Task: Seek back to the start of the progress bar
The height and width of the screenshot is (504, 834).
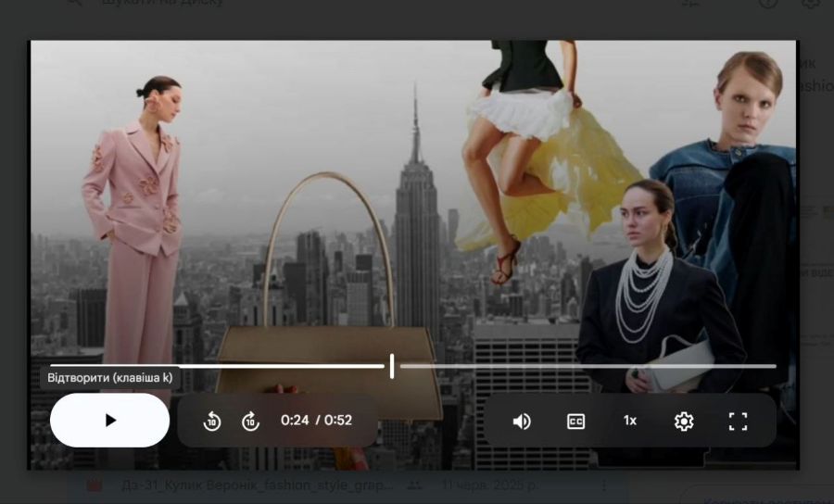Action: coord(52,366)
